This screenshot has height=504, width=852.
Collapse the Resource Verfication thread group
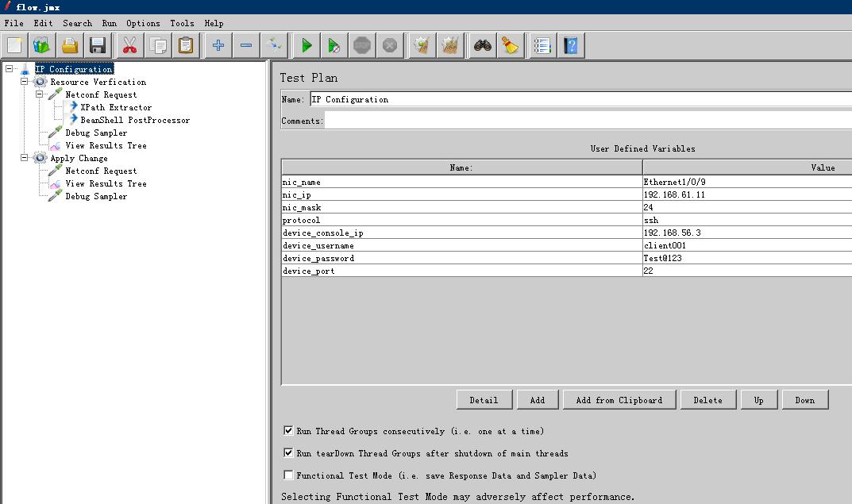coord(25,82)
